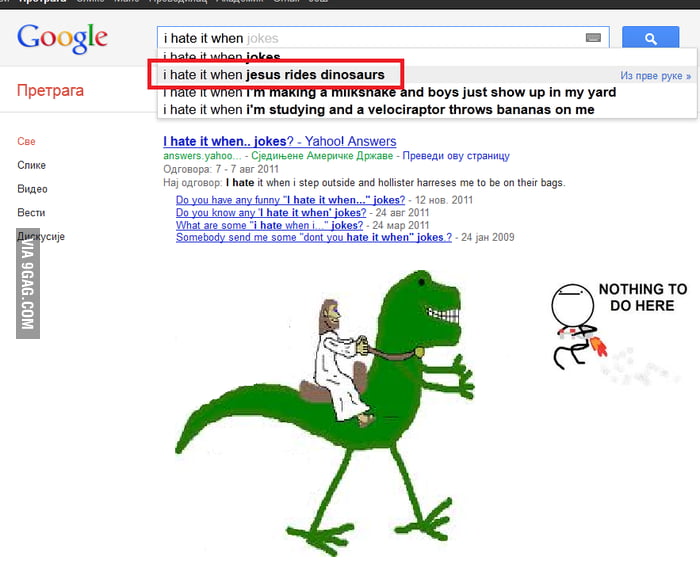Select suggestion 'jesus rides dinosaurs'
Screen dimensions: 700x568
tap(274, 75)
